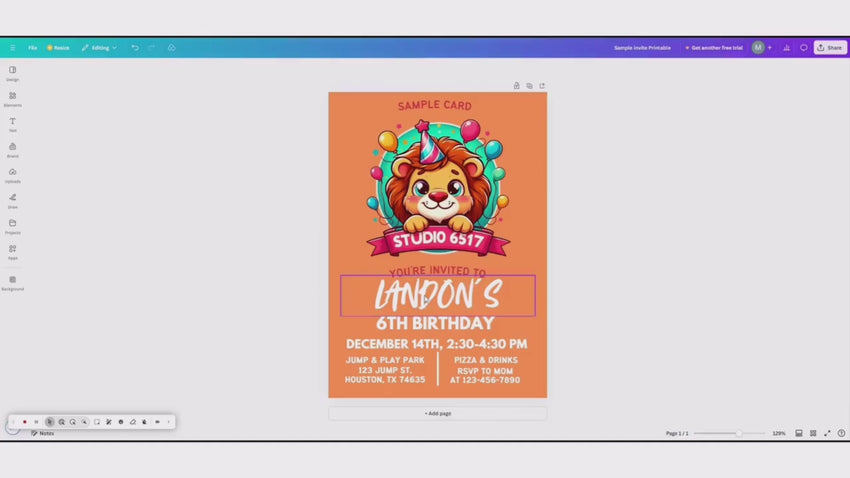Image resolution: width=850 pixels, height=478 pixels.
Task: Select the Draw tool in sidebar
Action: pos(12,200)
